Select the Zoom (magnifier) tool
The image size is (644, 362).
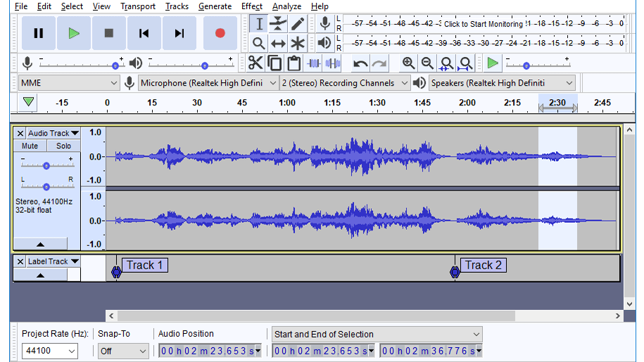pyautogui.click(x=259, y=43)
